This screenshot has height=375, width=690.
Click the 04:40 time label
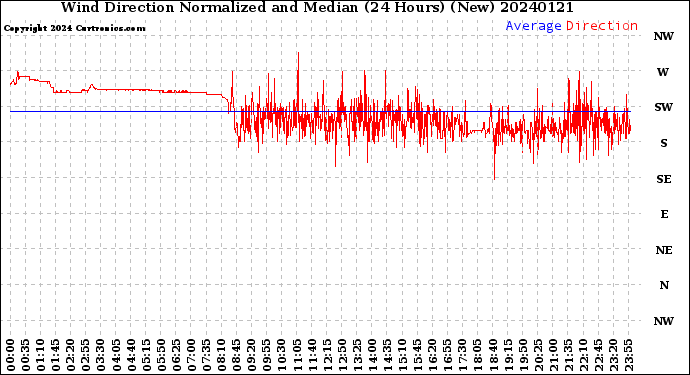(x=131, y=355)
